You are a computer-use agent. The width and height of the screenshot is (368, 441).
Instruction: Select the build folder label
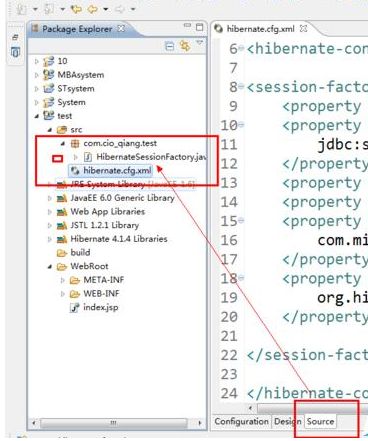point(80,253)
